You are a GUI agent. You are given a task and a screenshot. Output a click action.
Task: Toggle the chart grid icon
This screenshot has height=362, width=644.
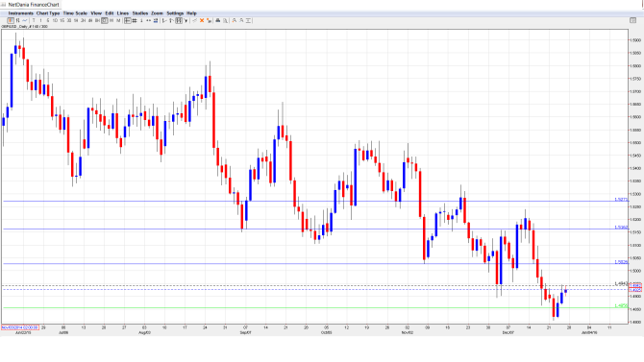pos(135,20)
